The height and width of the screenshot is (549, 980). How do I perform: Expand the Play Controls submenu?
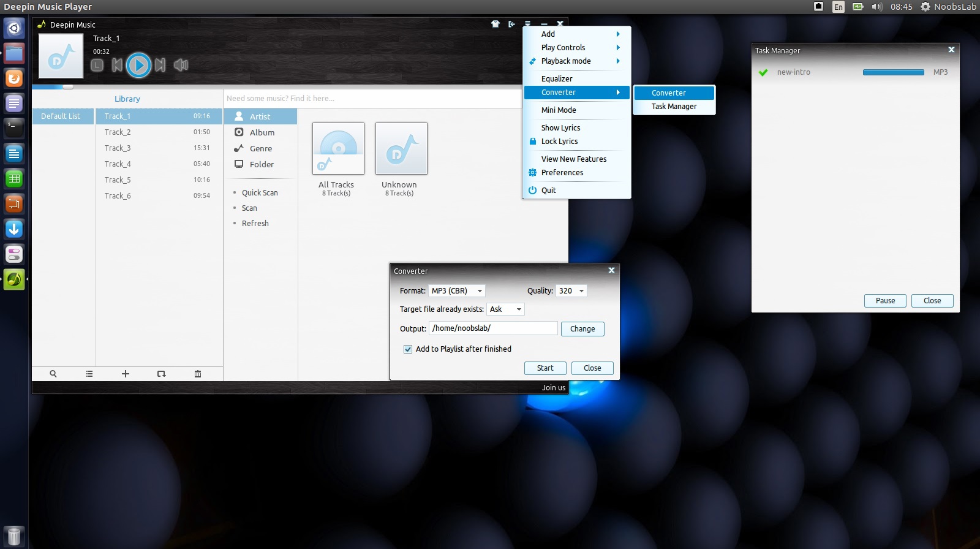click(x=577, y=47)
